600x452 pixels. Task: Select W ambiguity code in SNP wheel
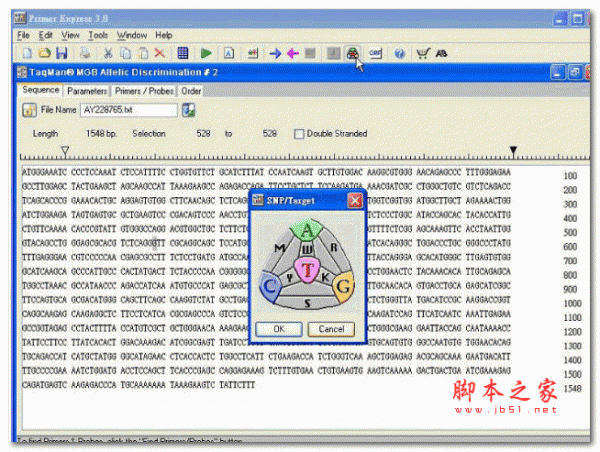click(x=308, y=250)
